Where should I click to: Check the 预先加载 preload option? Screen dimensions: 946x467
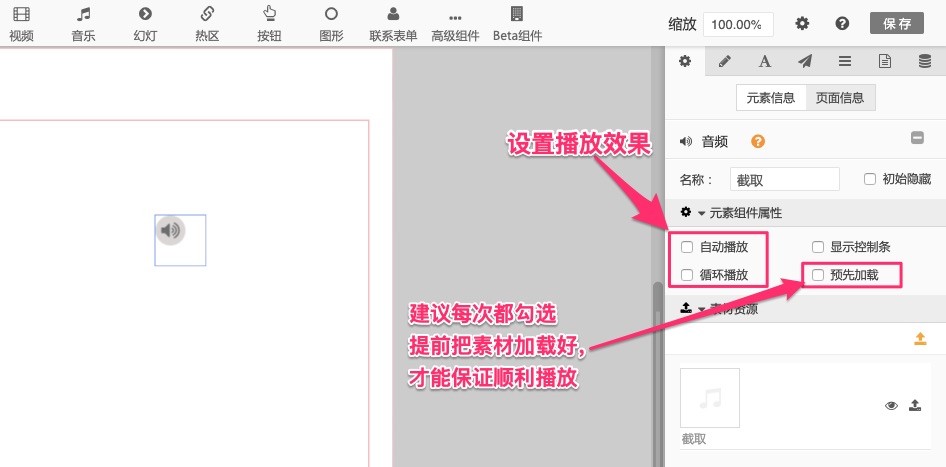818,275
